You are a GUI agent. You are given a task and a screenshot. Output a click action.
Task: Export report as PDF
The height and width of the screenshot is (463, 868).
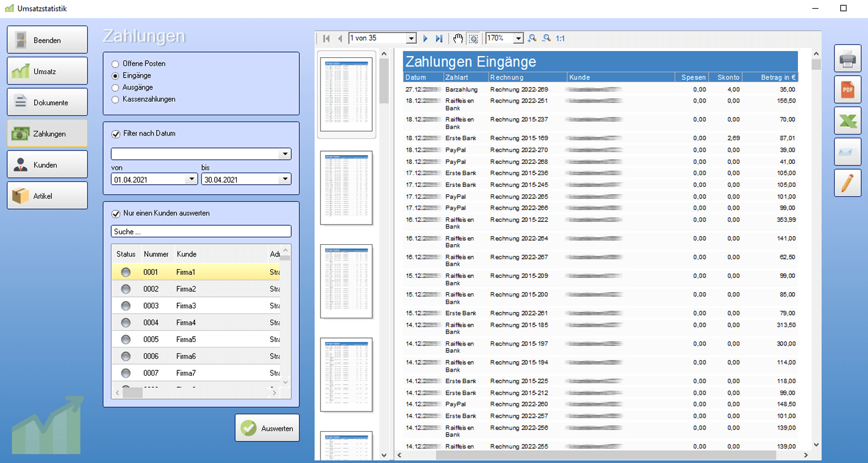click(847, 89)
